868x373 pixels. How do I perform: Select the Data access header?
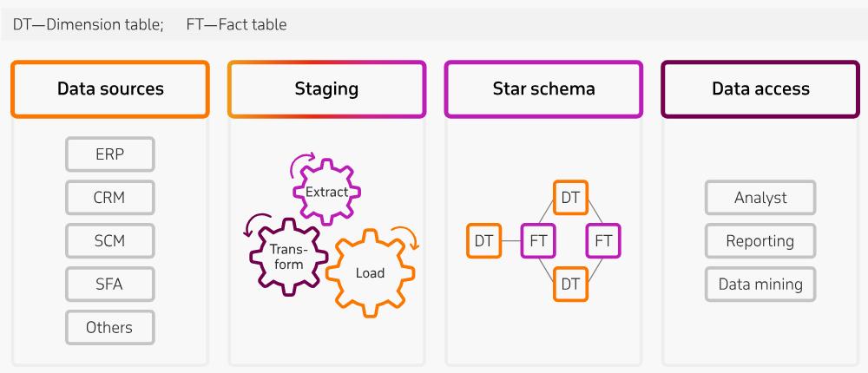tap(760, 88)
